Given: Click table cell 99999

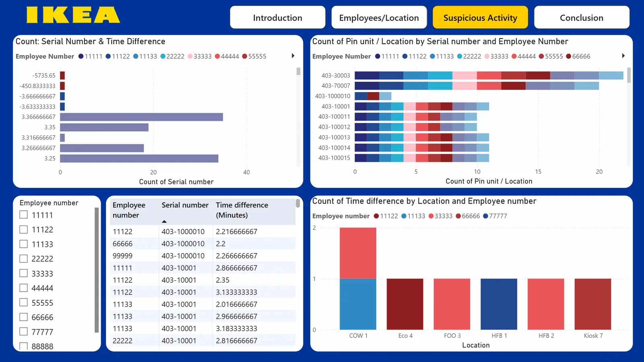Looking at the screenshot, I should click(122, 256).
